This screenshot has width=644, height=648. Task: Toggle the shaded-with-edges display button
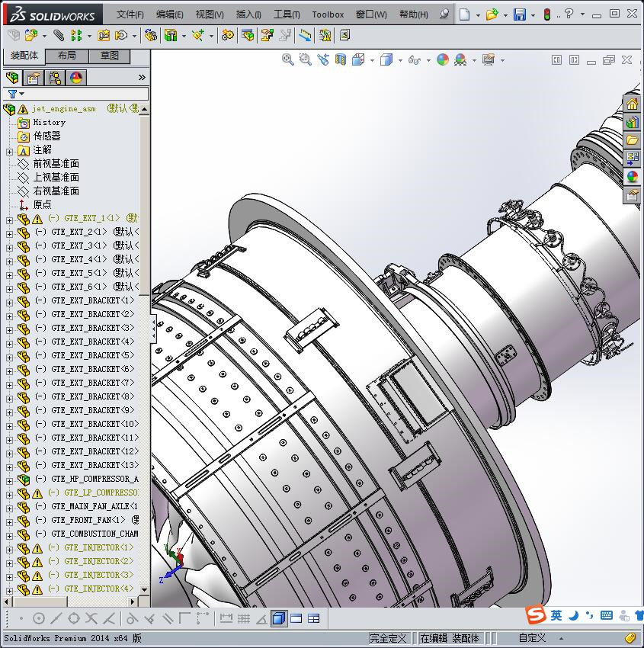[279, 618]
